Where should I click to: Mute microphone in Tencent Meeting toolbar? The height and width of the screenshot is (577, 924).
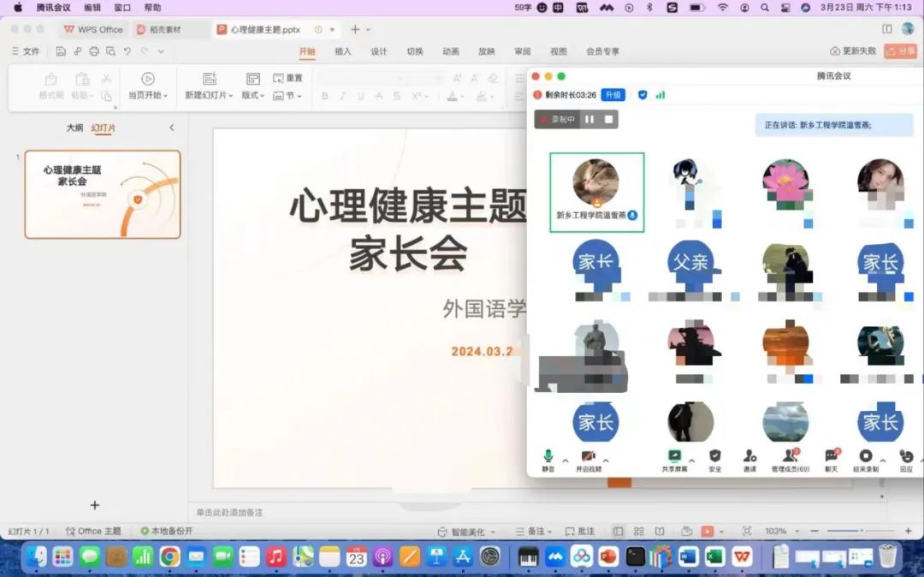tap(548, 458)
